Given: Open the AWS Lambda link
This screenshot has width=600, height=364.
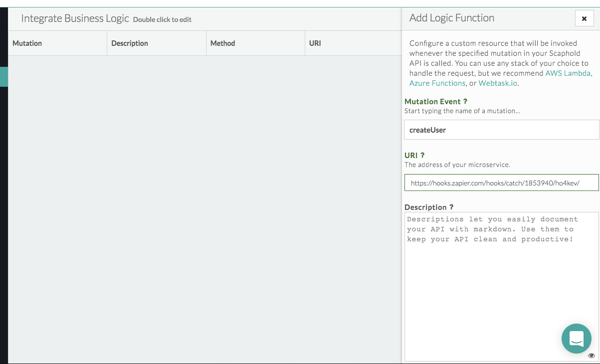Looking at the screenshot, I should pos(569,73).
